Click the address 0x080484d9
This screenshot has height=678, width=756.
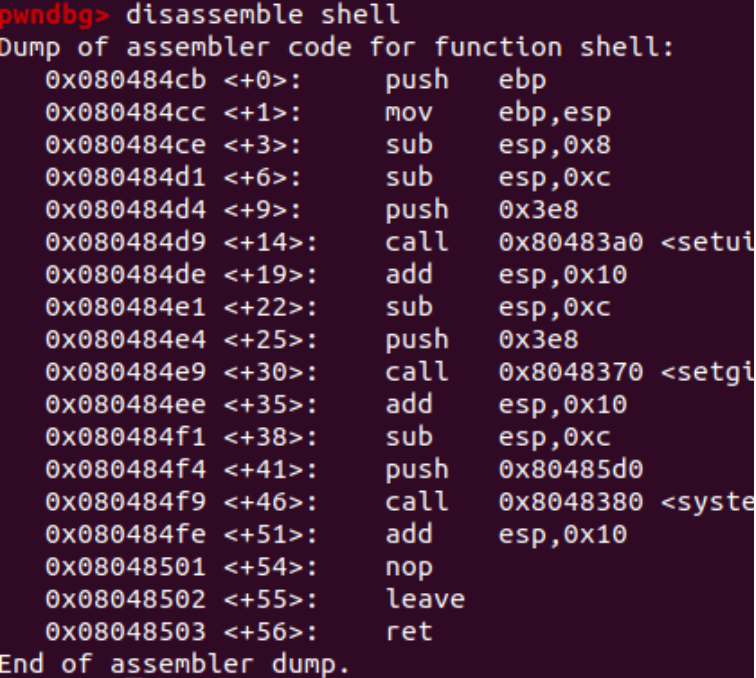126,242
